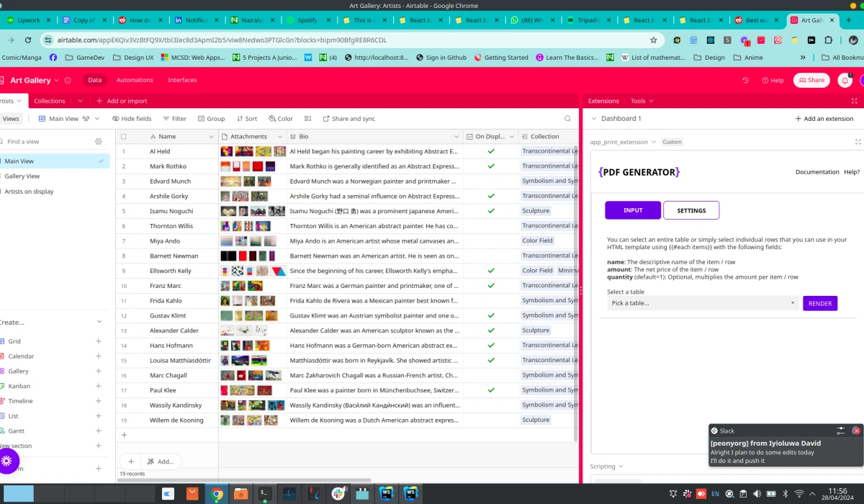This screenshot has width=864, height=504.
Task: Switch to the Automations tab
Action: [x=135, y=80]
